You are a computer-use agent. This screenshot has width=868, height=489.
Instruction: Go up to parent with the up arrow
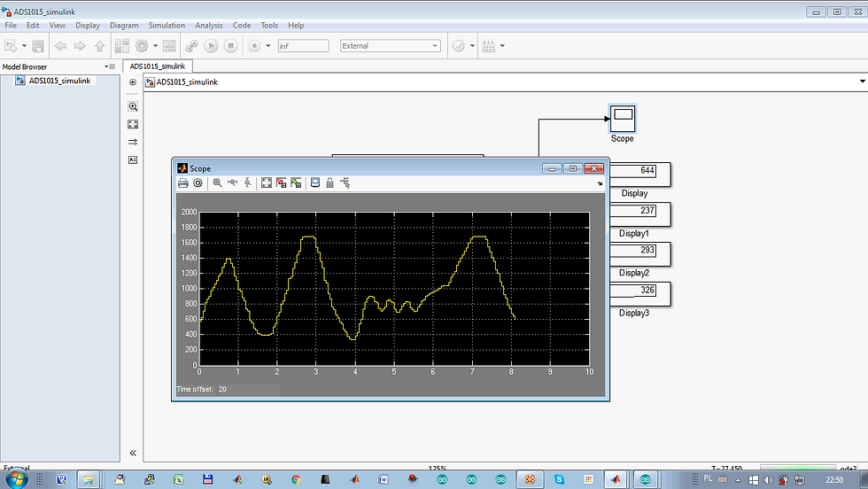click(99, 46)
